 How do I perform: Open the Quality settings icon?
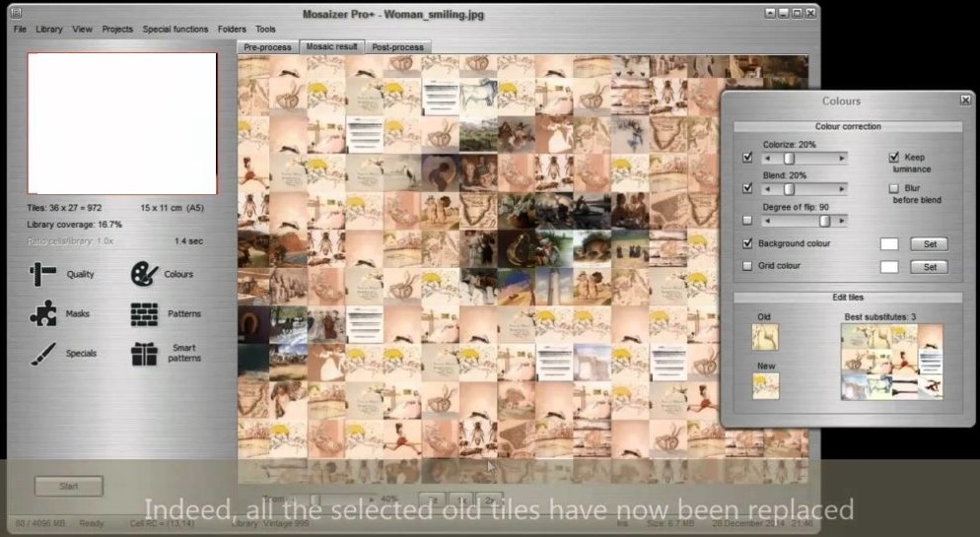coord(42,274)
